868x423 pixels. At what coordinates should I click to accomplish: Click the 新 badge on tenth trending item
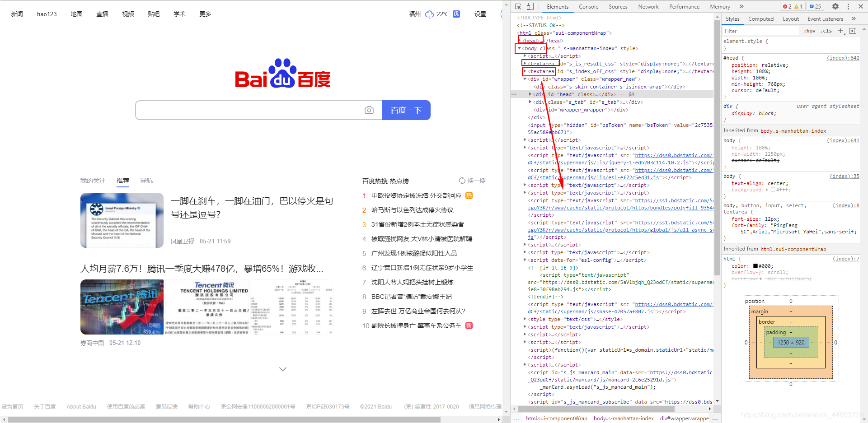469,325
